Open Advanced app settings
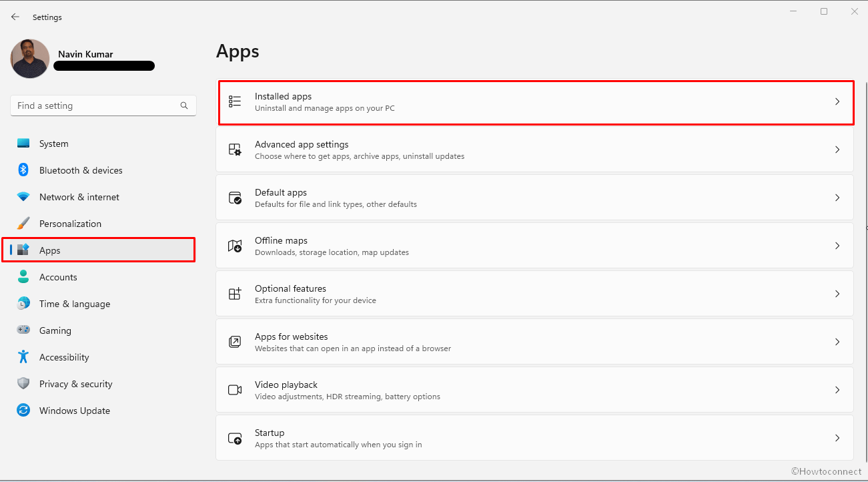Image resolution: width=868 pixels, height=482 pixels. point(534,150)
